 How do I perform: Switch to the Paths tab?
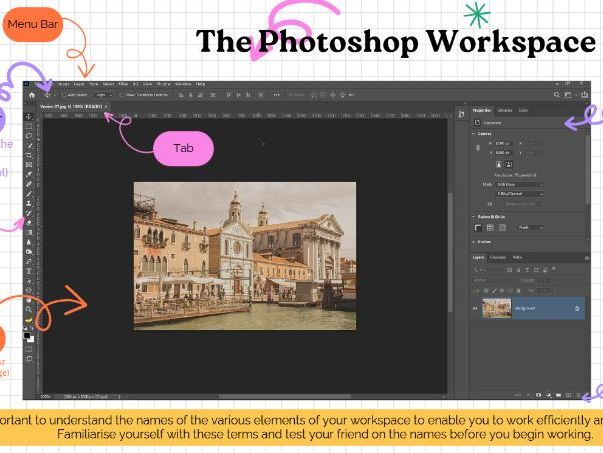tap(517, 257)
